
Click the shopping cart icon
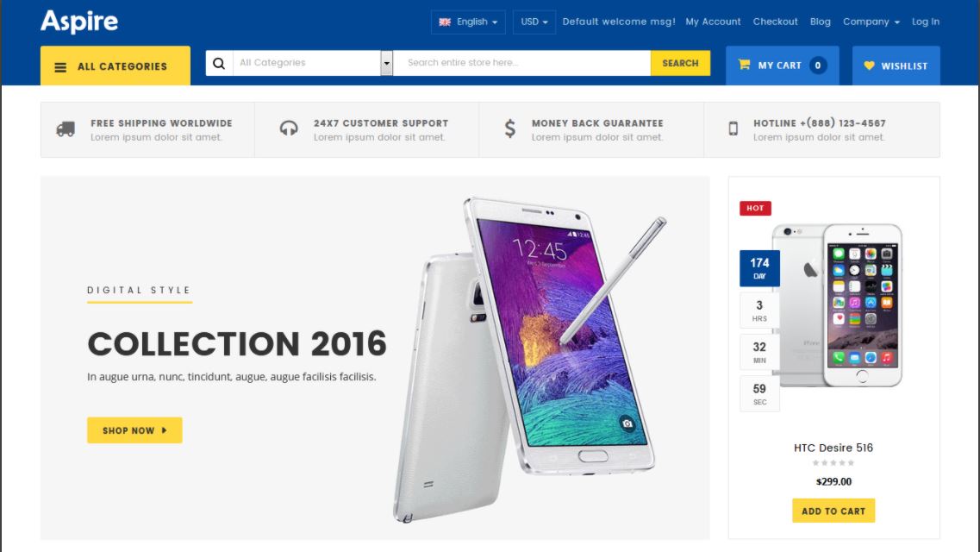(x=744, y=65)
